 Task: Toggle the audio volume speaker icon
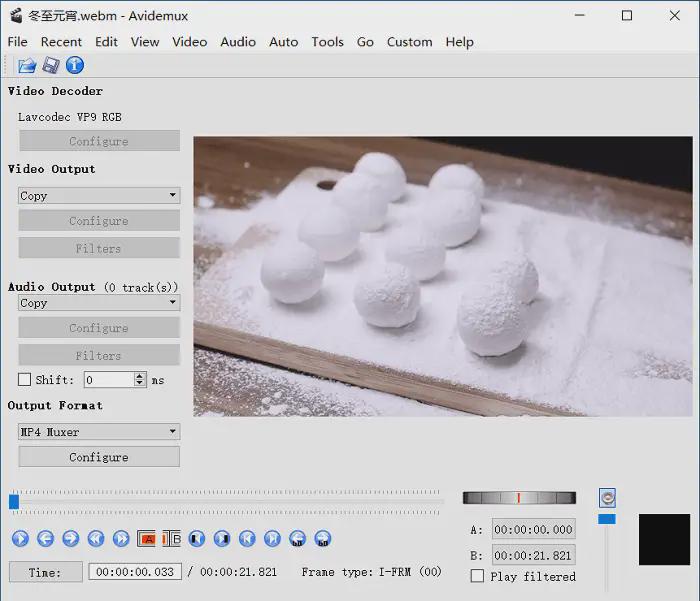(x=607, y=498)
